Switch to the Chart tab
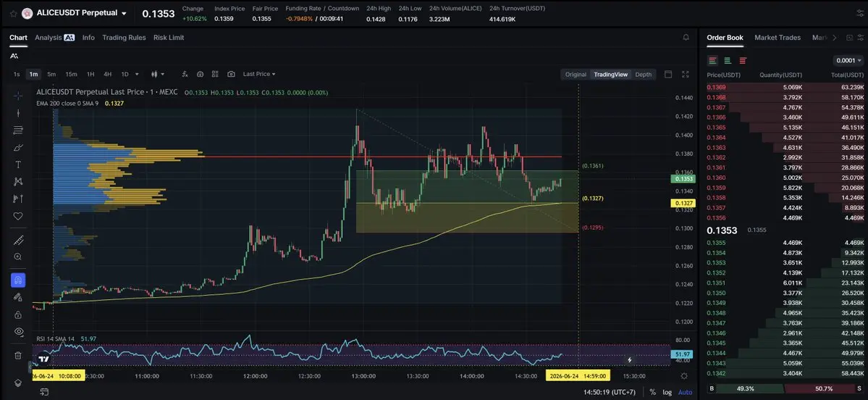The image size is (868, 400). pyautogui.click(x=18, y=38)
